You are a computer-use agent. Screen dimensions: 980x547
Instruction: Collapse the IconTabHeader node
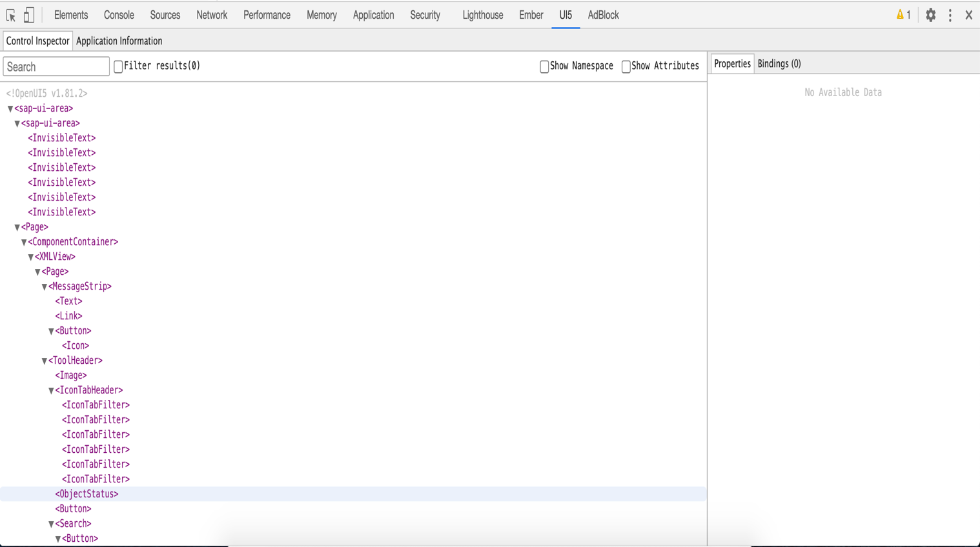coord(50,390)
